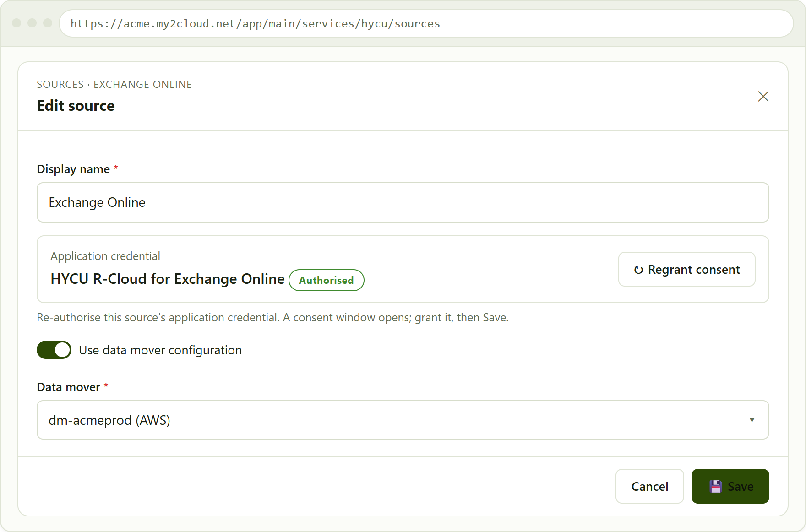Click the Sources · Exchange Online breadcrumb

tap(114, 84)
